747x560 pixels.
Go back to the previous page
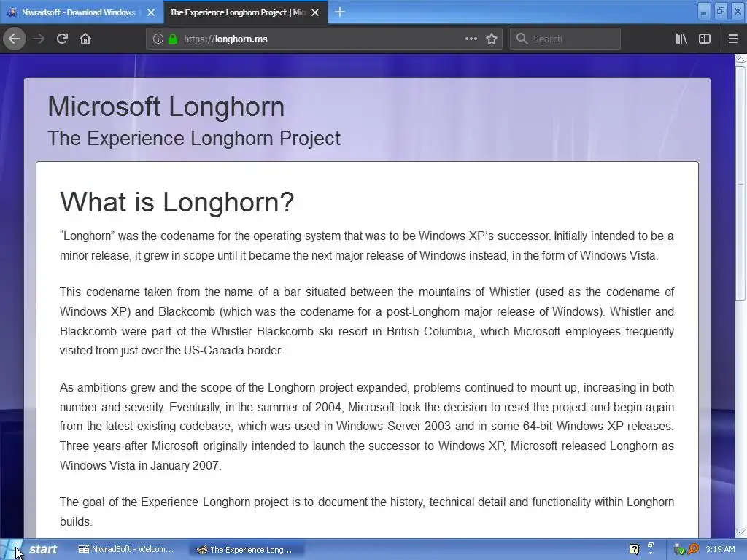tap(15, 39)
